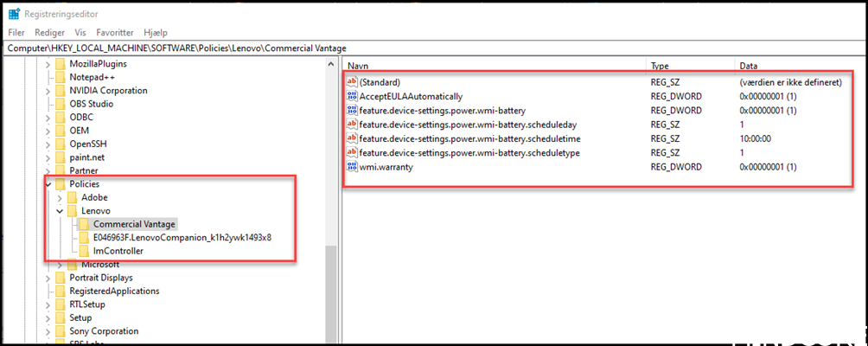The width and height of the screenshot is (868, 346).
Task: Click the ODBC folder icon
Action: pos(60,117)
